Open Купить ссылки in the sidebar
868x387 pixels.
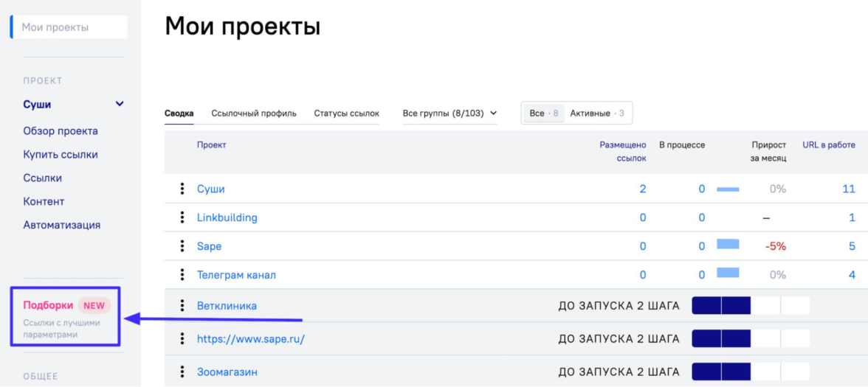(x=61, y=155)
